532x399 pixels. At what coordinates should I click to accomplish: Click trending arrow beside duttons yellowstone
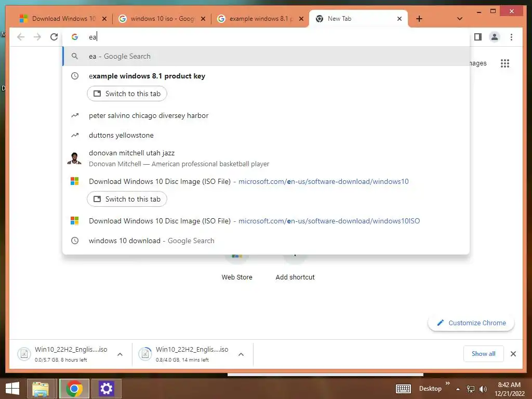click(x=75, y=136)
